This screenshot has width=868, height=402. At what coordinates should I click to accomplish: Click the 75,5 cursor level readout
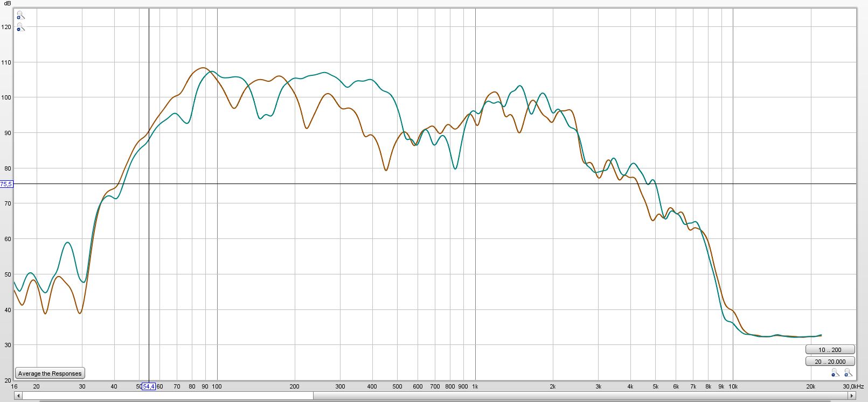pyautogui.click(x=6, y=184)
